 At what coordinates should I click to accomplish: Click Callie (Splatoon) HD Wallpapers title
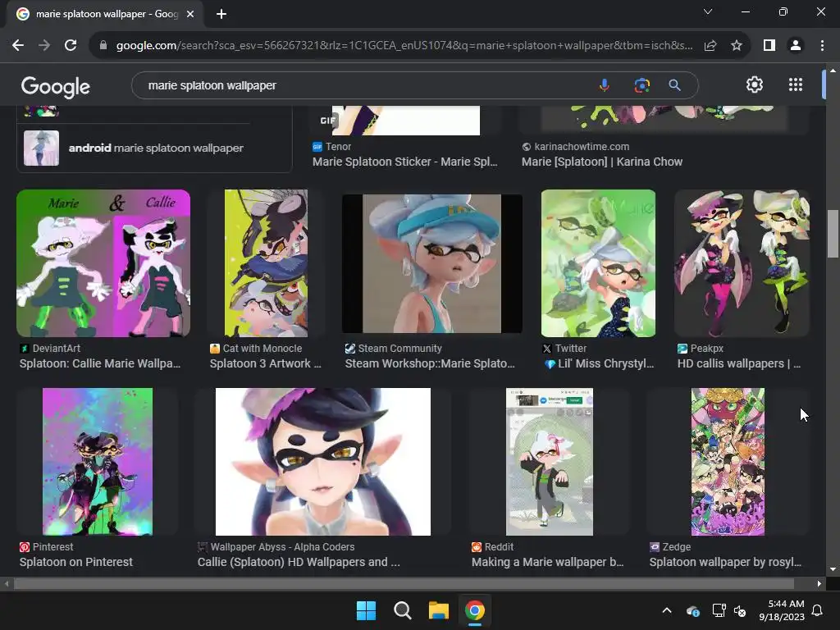(299, 562)
